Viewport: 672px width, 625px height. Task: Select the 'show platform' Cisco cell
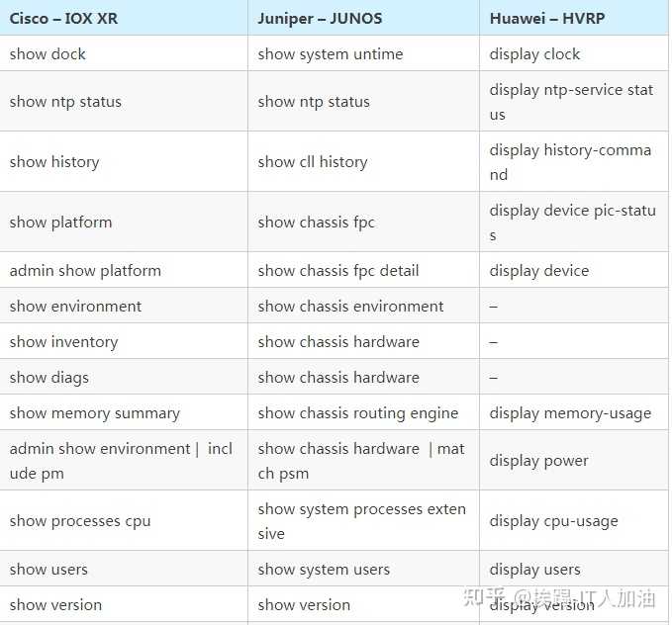124,223
